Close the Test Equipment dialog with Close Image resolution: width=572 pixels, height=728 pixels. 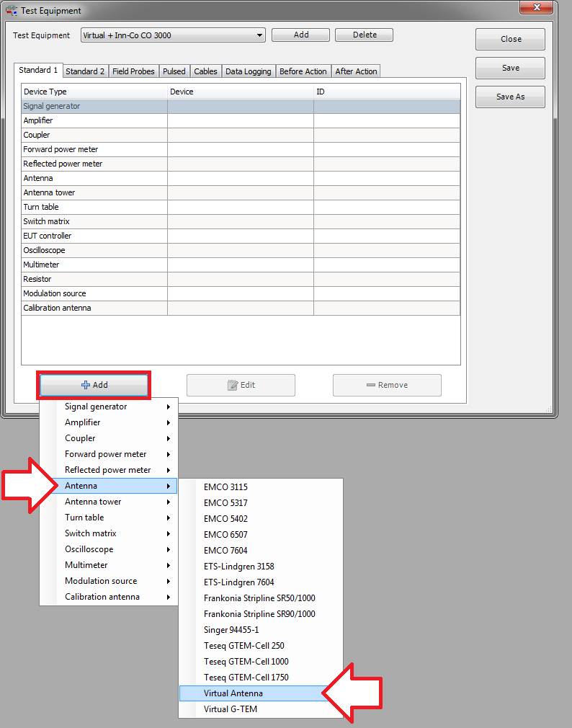[x=510, y=40]
